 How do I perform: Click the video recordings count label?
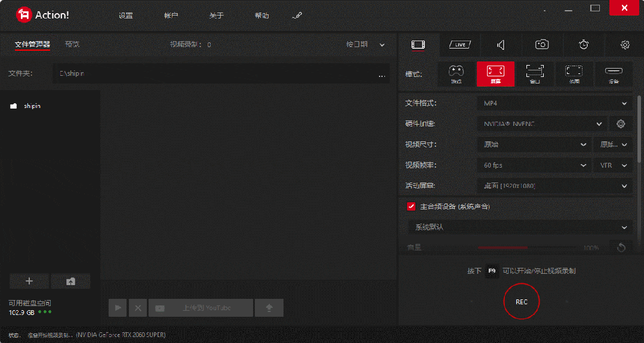click(x=190, y=44)
